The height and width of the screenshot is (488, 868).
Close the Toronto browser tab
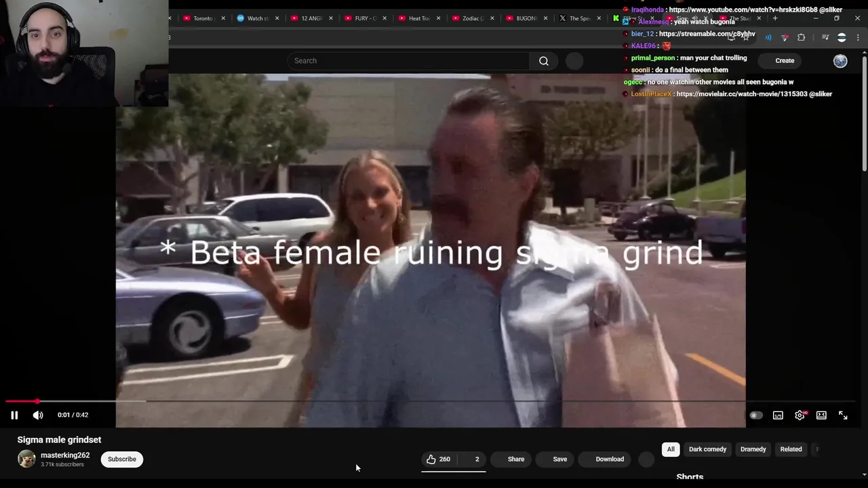point(223,18)
